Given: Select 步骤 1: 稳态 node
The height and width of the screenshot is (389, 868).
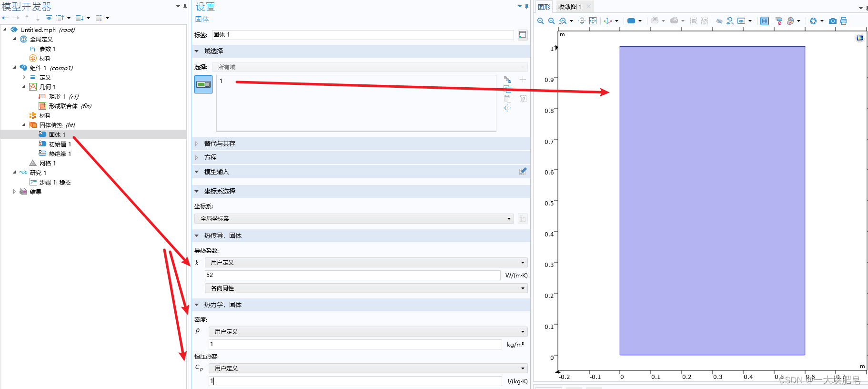Looking at the screenshot, I should point(55,183).
